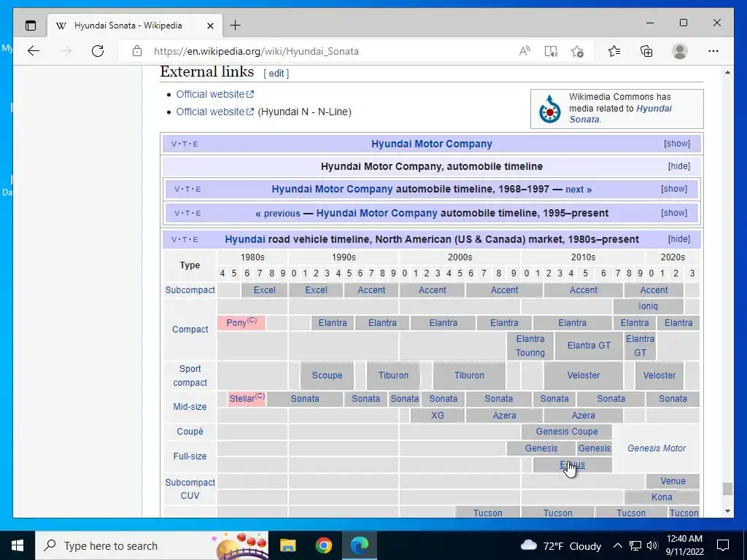Screen dimensions: 747x560
Task: Open the Hyundai Motor Company navbox title link
Action: click(x=432, y=144)
